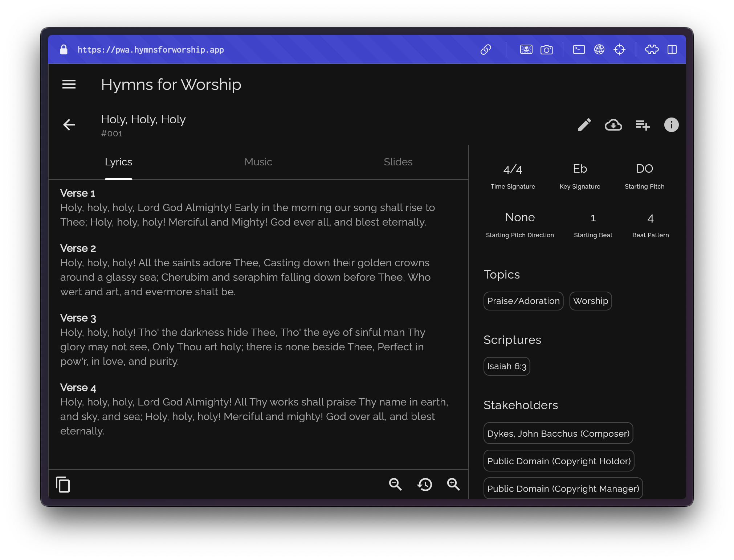Click the image wallpaper icon in toolbar

(526, 49)
